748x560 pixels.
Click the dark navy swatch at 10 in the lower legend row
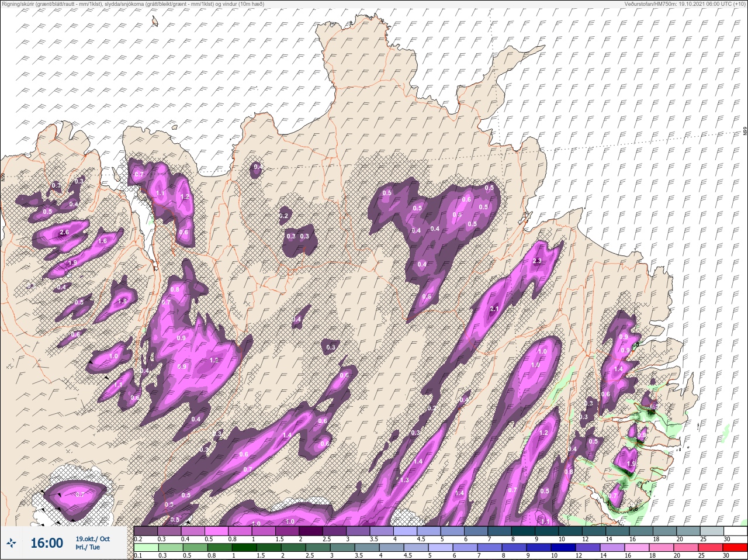coord(563,548)
